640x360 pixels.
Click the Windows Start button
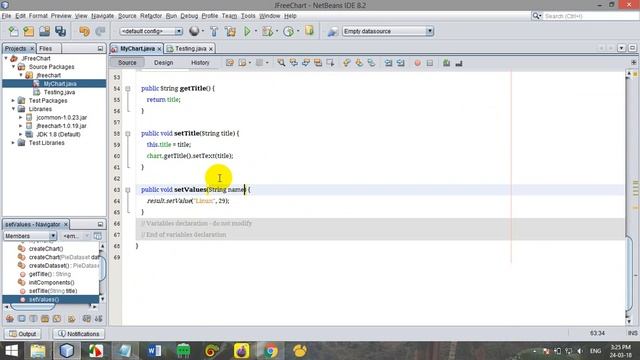click(11, 351)
